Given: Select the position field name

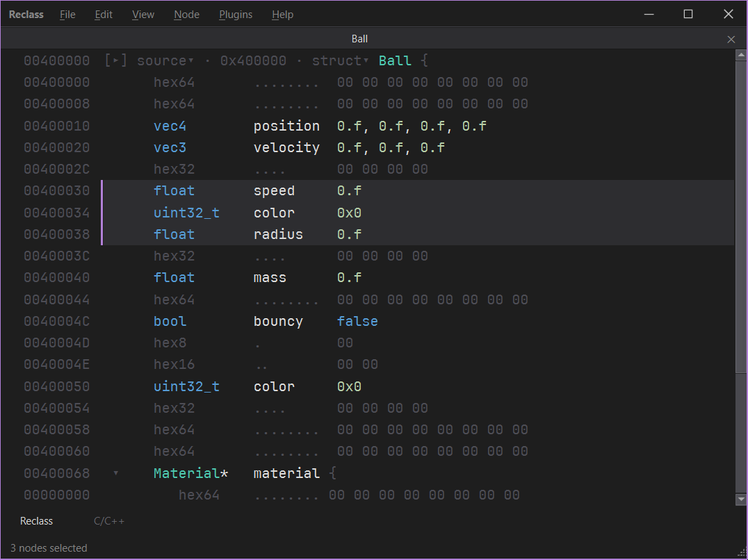Looking at the screenshot, I should tap(286, 126).
